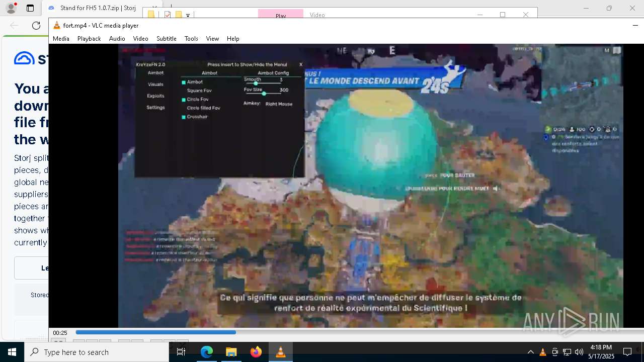
Task: Open the Help menu in VLC
Action: coord(233,38)
